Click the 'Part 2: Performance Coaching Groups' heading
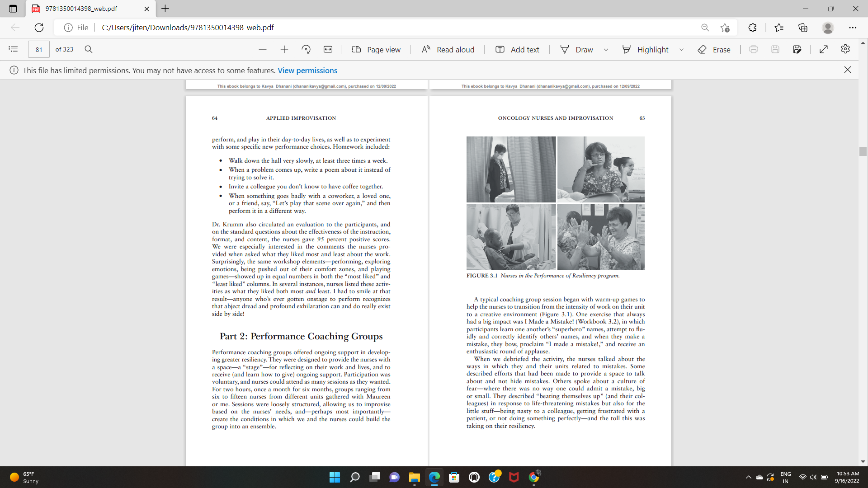 (x=301, y=336)
